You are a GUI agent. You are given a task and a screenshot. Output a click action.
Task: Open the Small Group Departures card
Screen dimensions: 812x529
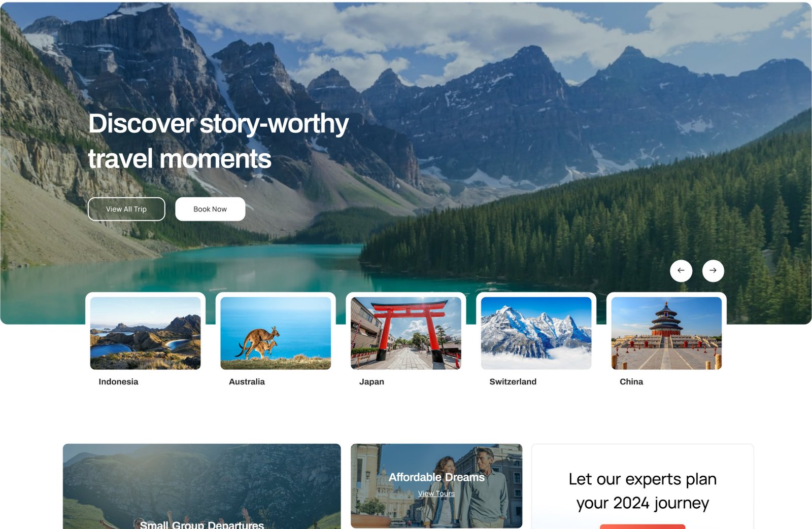pos(202,486)
